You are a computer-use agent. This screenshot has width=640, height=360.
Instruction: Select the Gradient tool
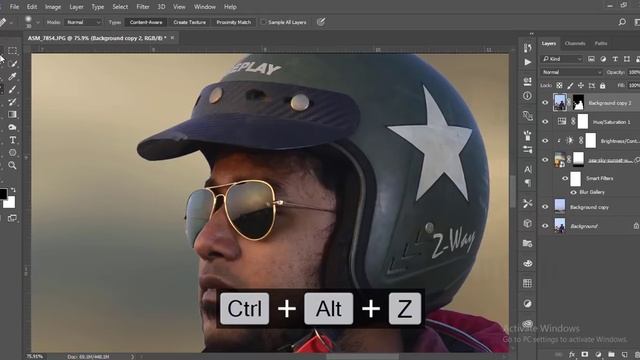[x=13, y=115]
